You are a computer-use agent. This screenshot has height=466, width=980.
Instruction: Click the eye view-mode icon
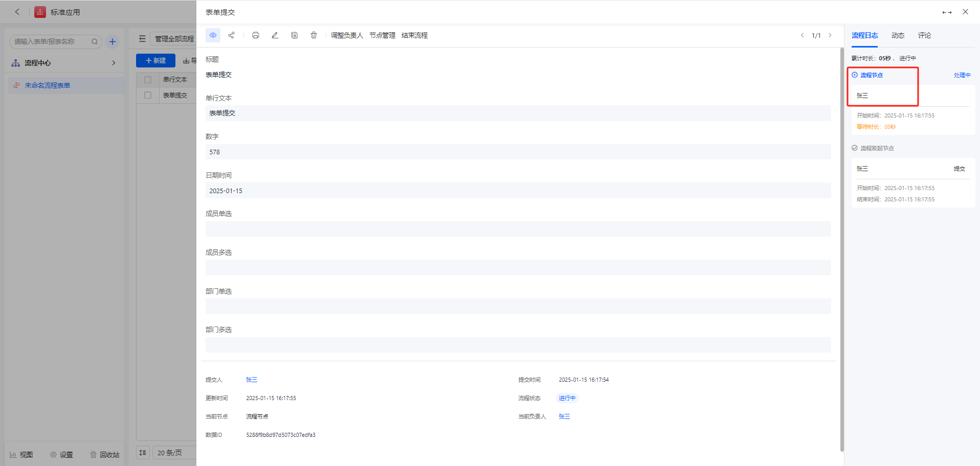point(213,35)
